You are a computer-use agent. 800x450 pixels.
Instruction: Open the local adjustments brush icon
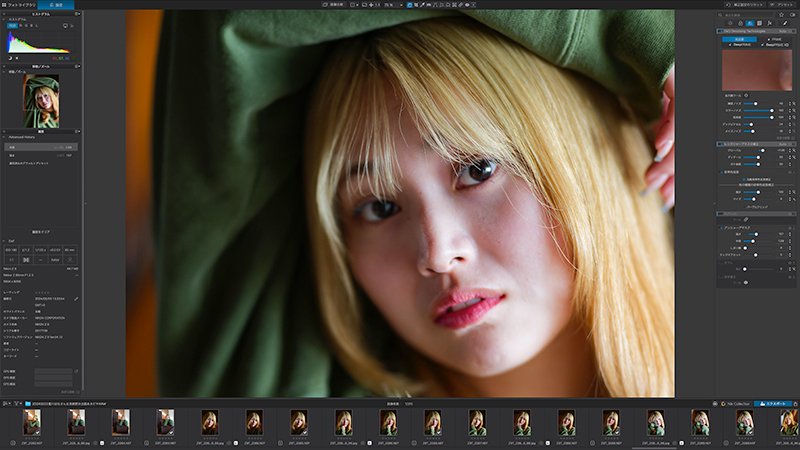pyautogui.click(x=785, y=23)
